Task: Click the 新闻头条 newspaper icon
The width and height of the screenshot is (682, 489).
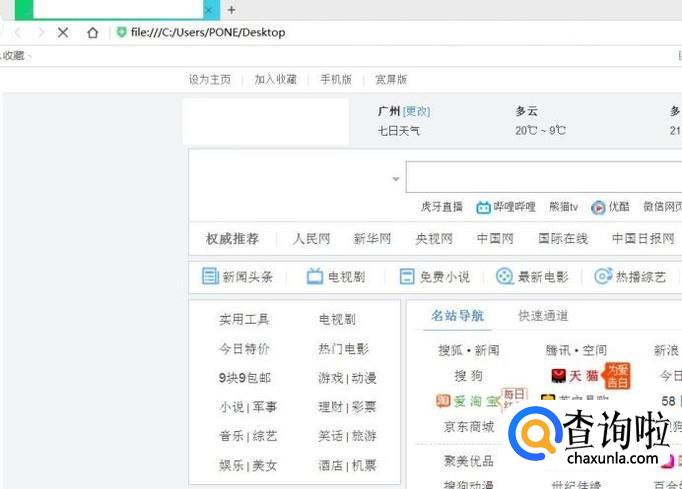Action: click(x=211, y=276)
